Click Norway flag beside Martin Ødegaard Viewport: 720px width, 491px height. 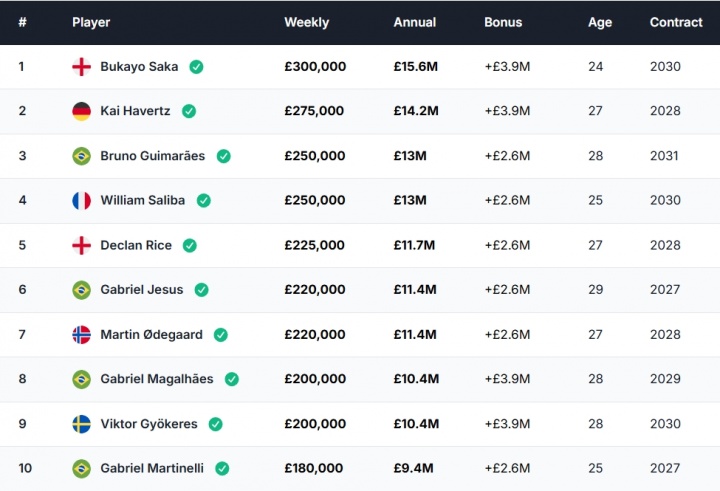82,335
